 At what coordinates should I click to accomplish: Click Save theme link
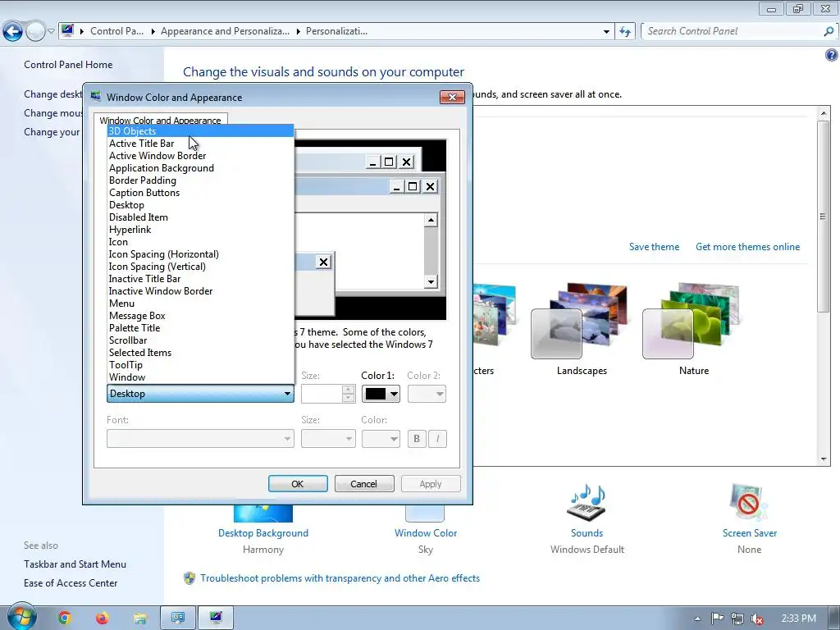pos(654,246)
